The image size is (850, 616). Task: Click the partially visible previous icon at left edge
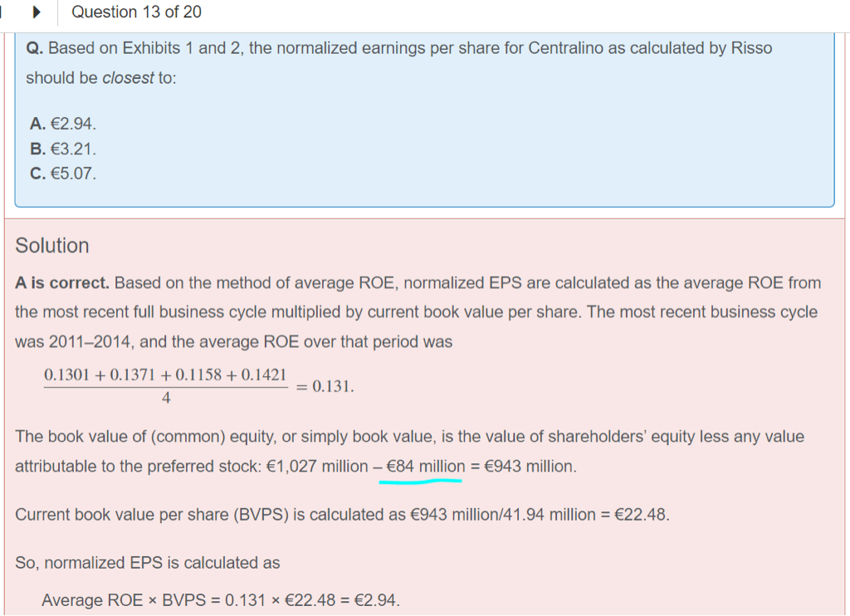click(x=2, y=12)
